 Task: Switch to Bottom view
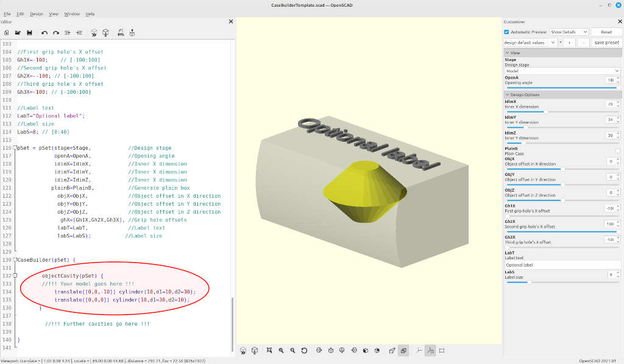[x=342, y=351]
